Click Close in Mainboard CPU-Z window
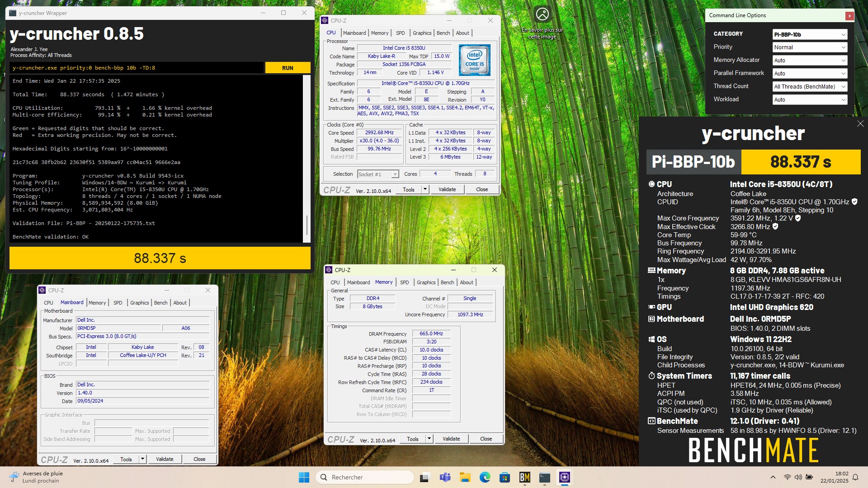Screen dimensions: 868x488 [199, 459]
